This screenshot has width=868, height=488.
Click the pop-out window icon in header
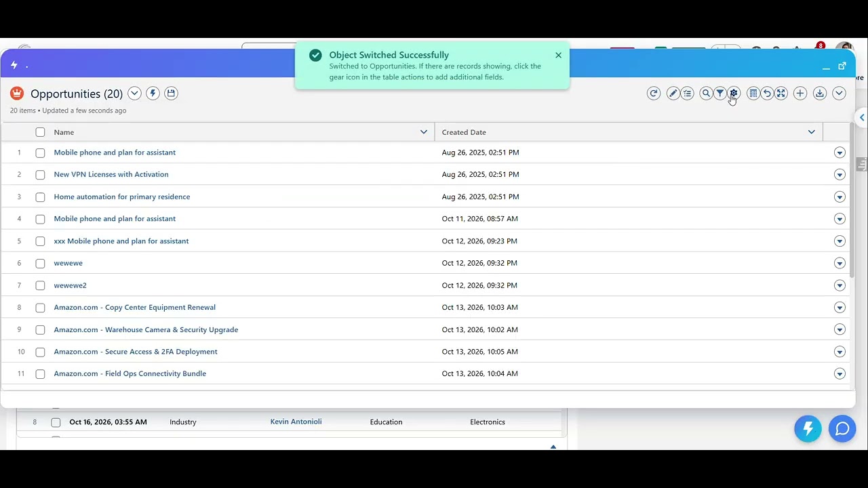[x=842, y=66]
